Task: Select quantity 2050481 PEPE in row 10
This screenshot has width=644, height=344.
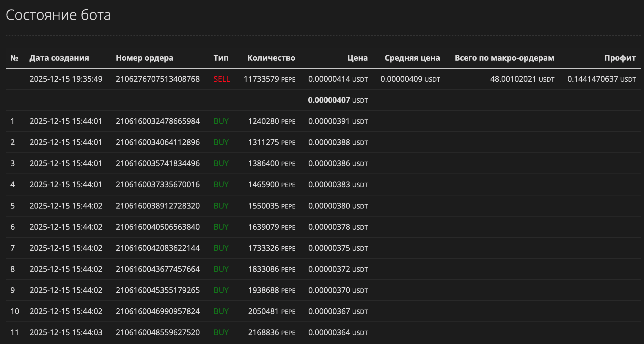Action: [x=271, y=311]
